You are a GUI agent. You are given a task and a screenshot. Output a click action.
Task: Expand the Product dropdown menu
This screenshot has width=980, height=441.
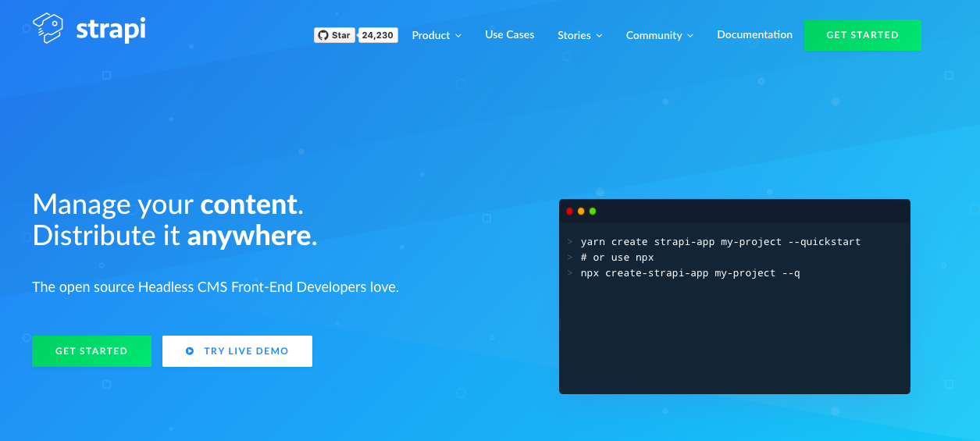click(x=437, y=35)
